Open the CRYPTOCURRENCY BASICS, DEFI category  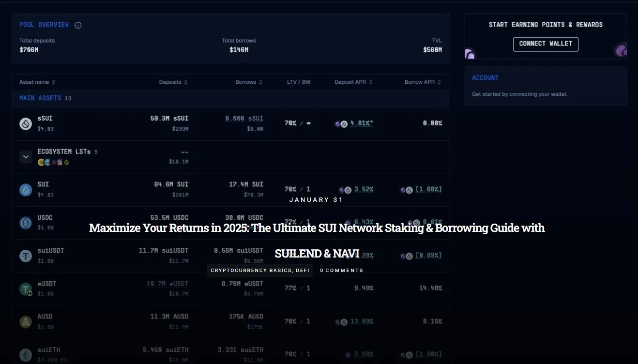[260, 270]
